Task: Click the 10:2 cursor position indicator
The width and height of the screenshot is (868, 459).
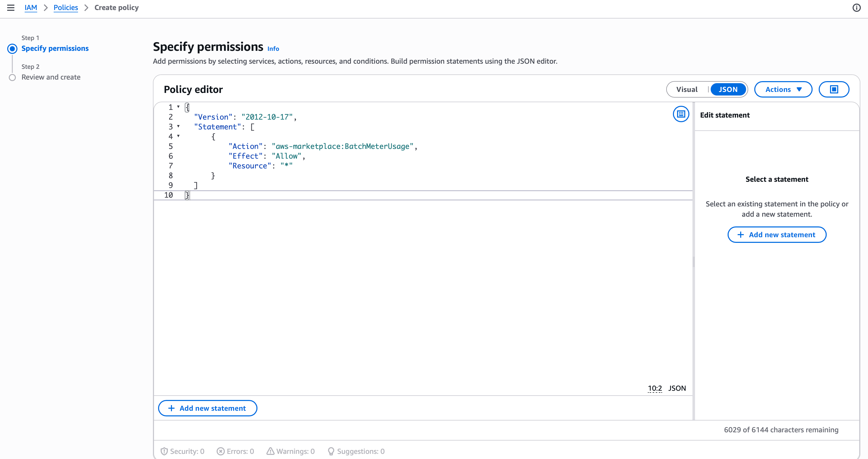Action: click(655, 388)
